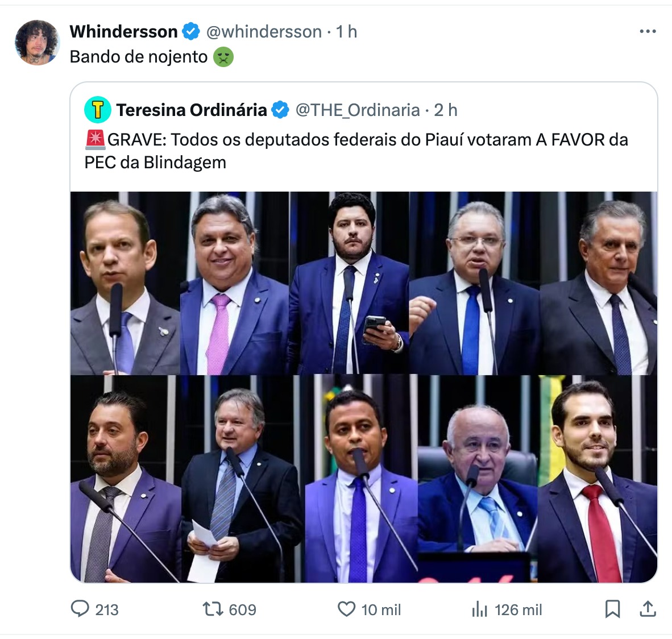Click Teresina Ordinária's verified badge

(x=281, y=110)
